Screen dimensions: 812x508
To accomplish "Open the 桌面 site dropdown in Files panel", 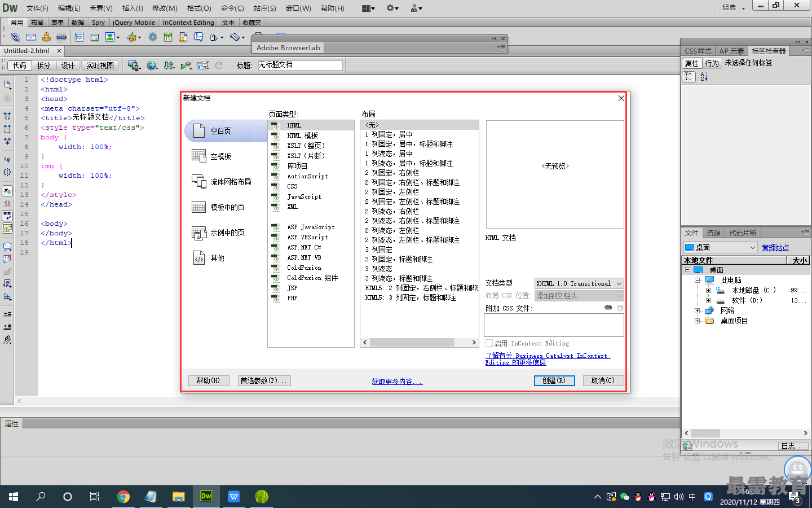I will (720, 247).
